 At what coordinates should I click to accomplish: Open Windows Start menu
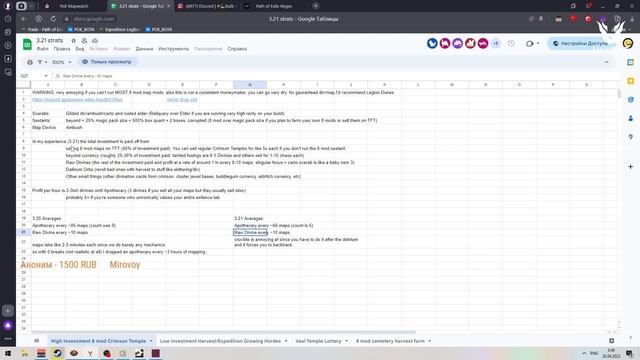(8, 353)
